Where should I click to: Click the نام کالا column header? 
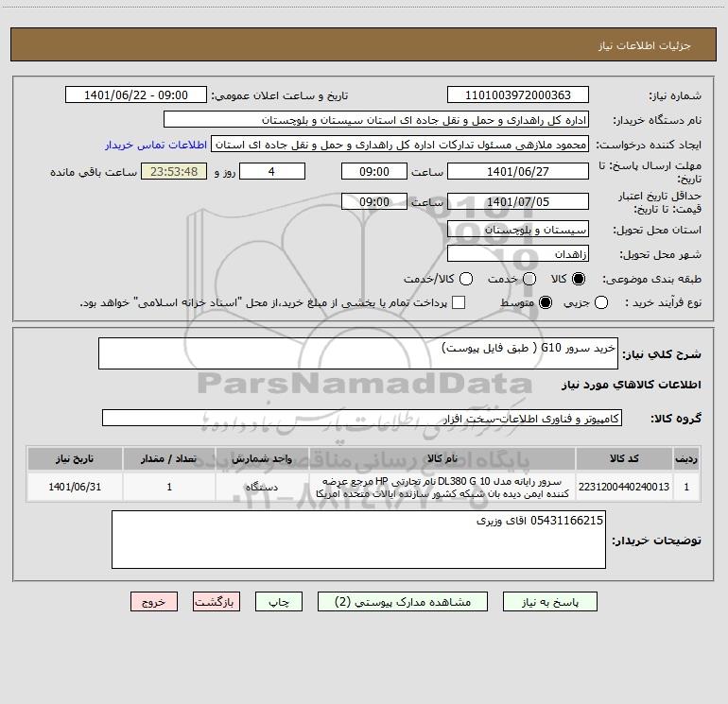[x=442, y=458]
